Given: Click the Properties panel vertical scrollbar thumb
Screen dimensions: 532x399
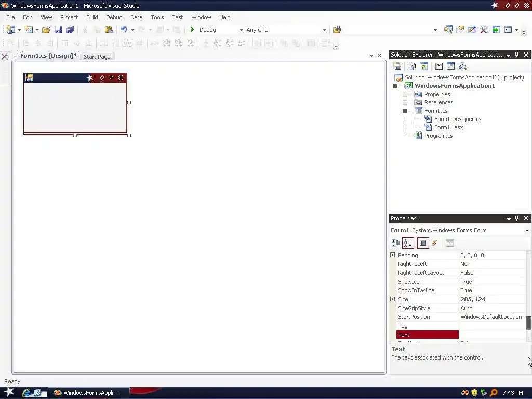Looking at the screenshot, I should pos(528,323).
